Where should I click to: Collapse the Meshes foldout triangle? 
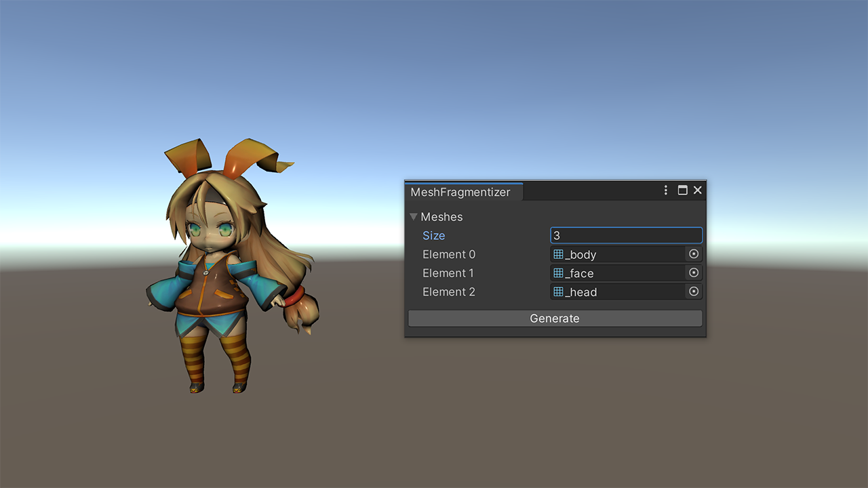(414, 217)
